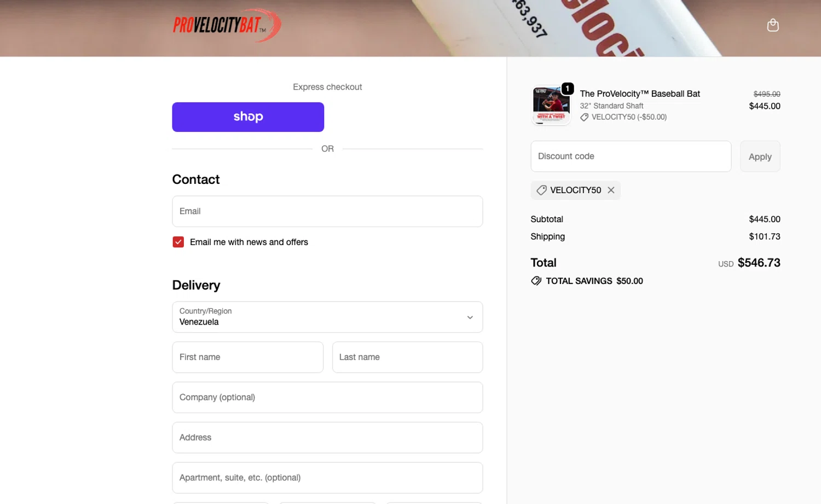Expand country list via chevron arrow
The height and width of the screenshot is (504, 821).
(470, 317)
